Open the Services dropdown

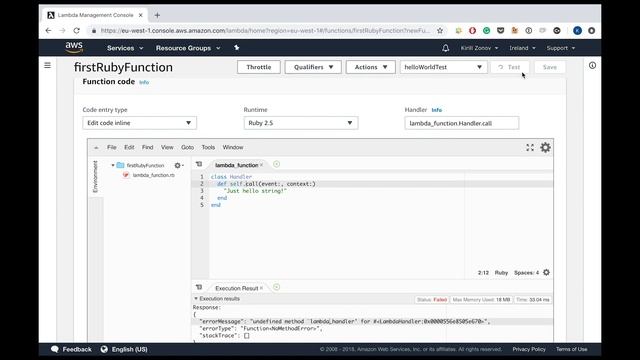pyautogui.click(x=125, y=48)
